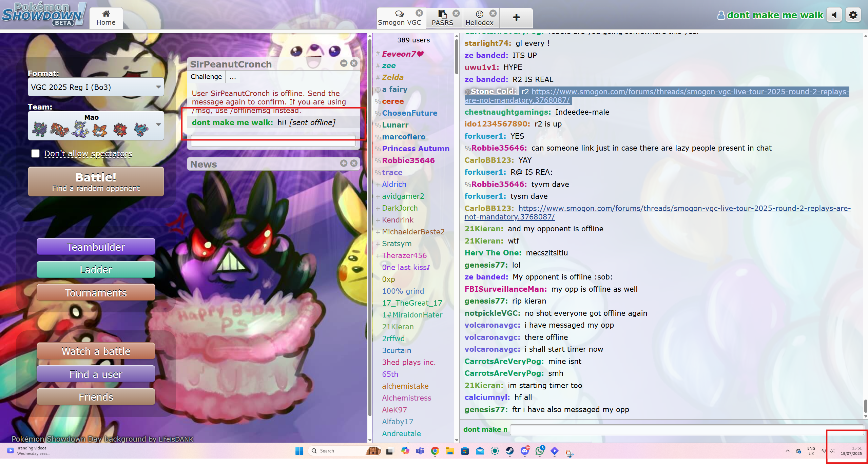Show hidden system tray icons chevron
Screen dimensions: 868x464
pyautogui.click(x=788, y=451)
